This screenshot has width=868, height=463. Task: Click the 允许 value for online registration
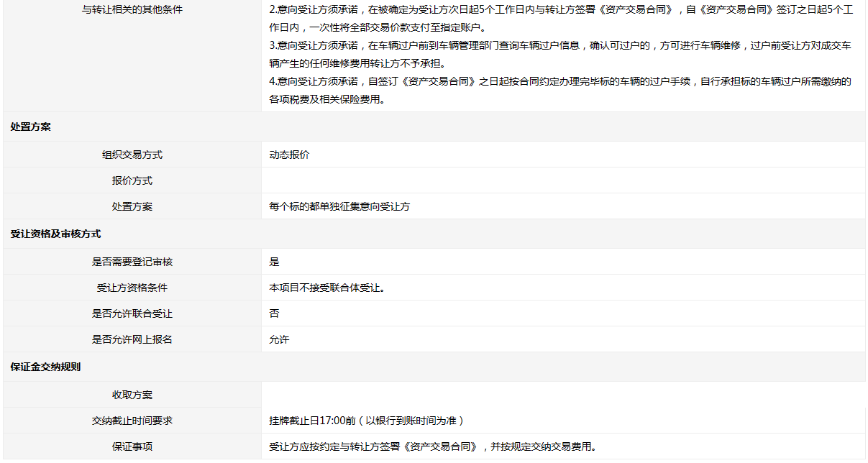click(x=279, y=339)
